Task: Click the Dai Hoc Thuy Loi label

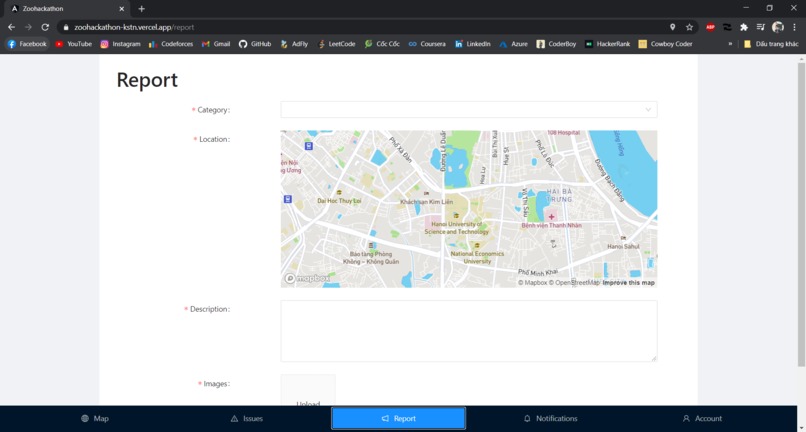Action: pyautogui.click(x=339, y=201)
